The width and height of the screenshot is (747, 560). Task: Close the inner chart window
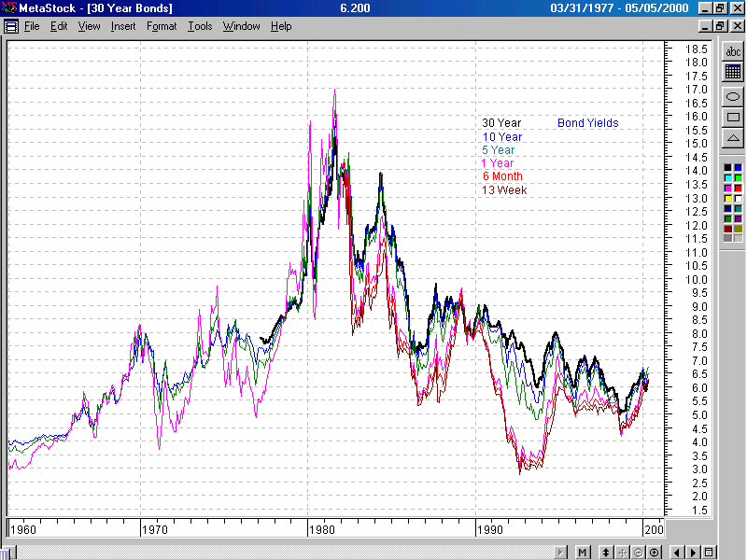click(738, 26)
